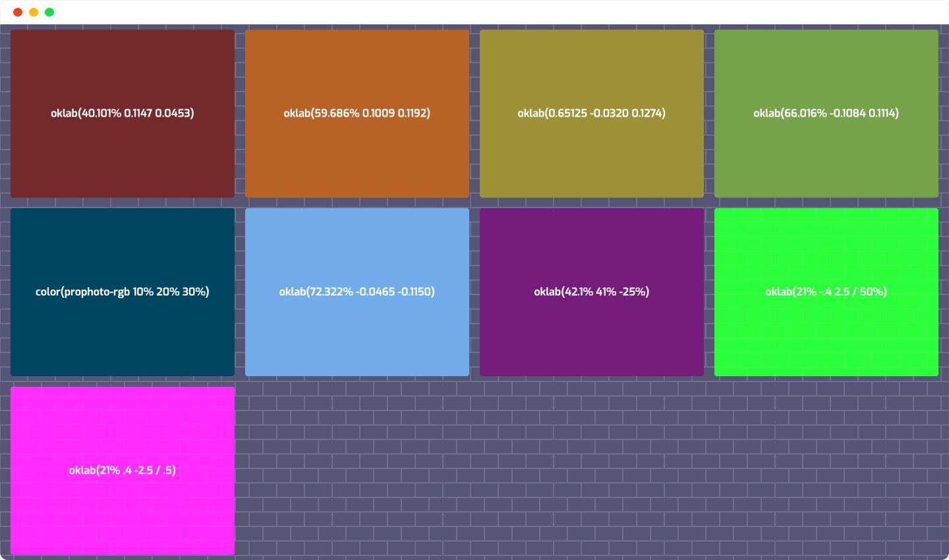
Task: Pick the olive oklab(0.65125 -0.0320 0.1274) swatch
Action: click(x=592, y=113)
